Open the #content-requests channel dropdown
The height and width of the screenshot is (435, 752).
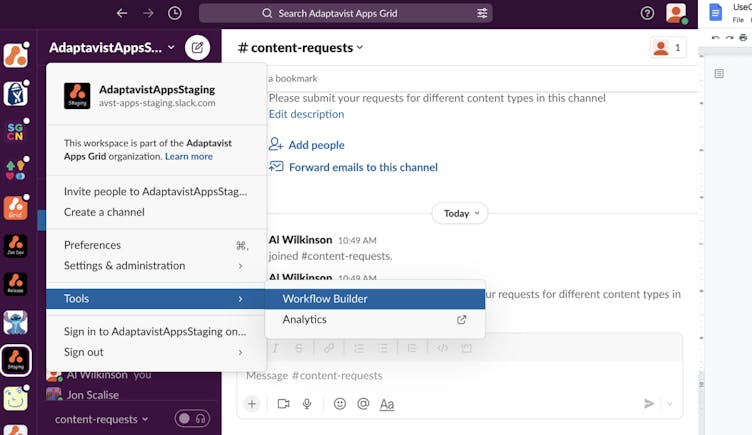click(x=301, y=47)
